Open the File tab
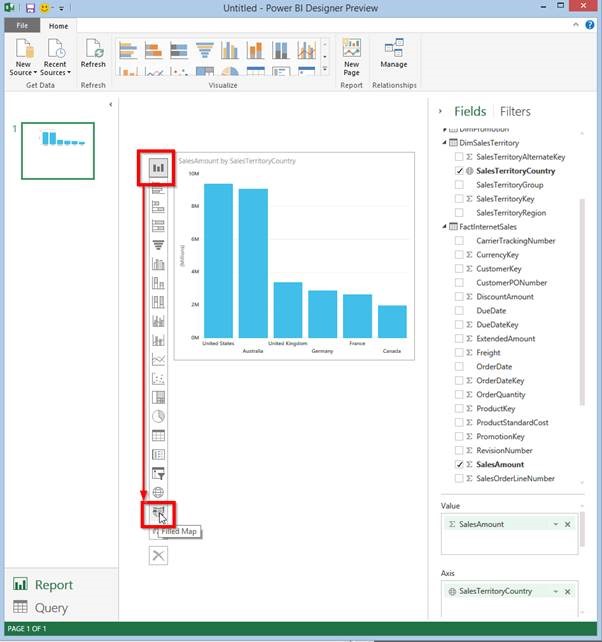The height and width of the screenshot is (642, 602). pos(22,25)
